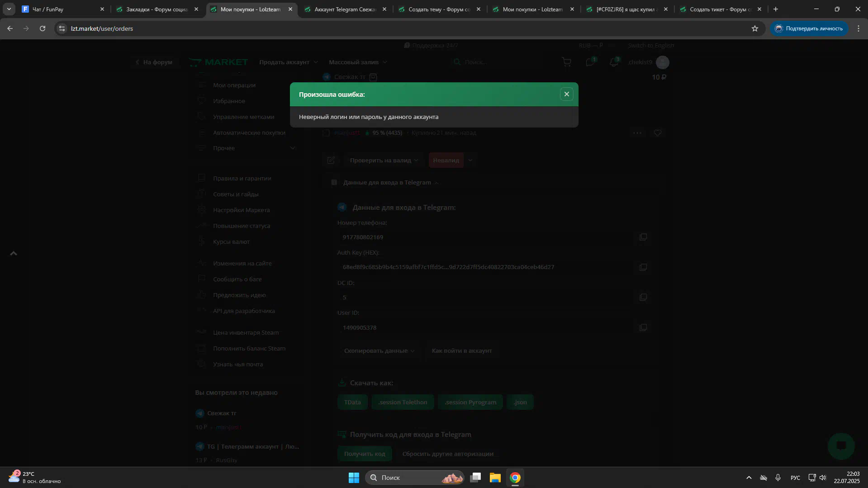The image size is (868, 488).
Task: Bookmark this page with the star icon
Action: [754, 28]
